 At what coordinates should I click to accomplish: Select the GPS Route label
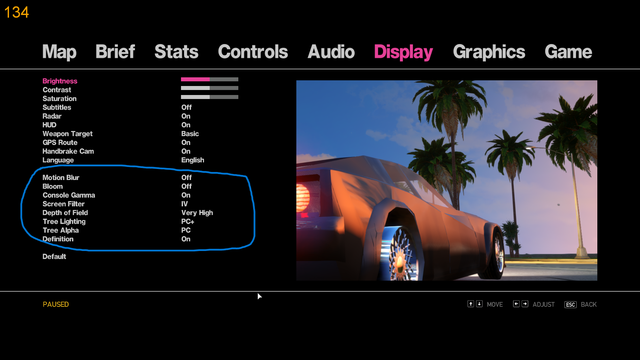60,142
